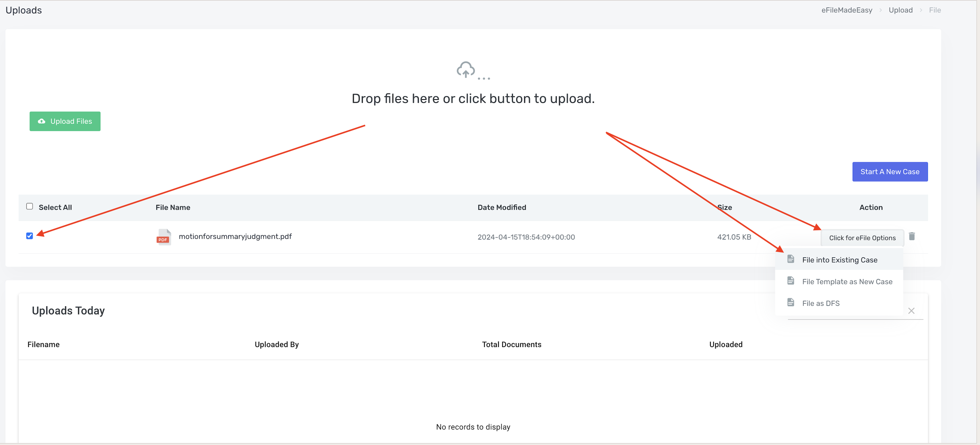Go to the Upload breadcrumb link
Screen dimensions: 980x445
pyautogui.click(x=900, y=10)
